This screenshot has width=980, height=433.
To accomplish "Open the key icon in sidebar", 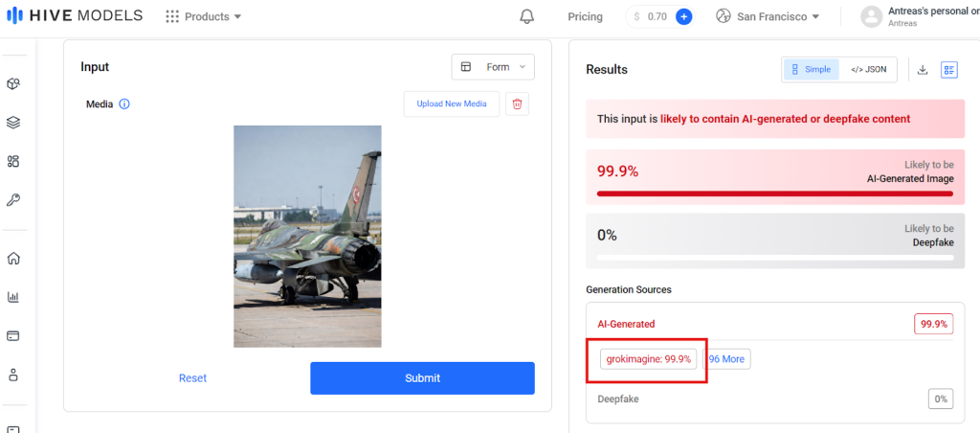I will (x=13, y=200).
